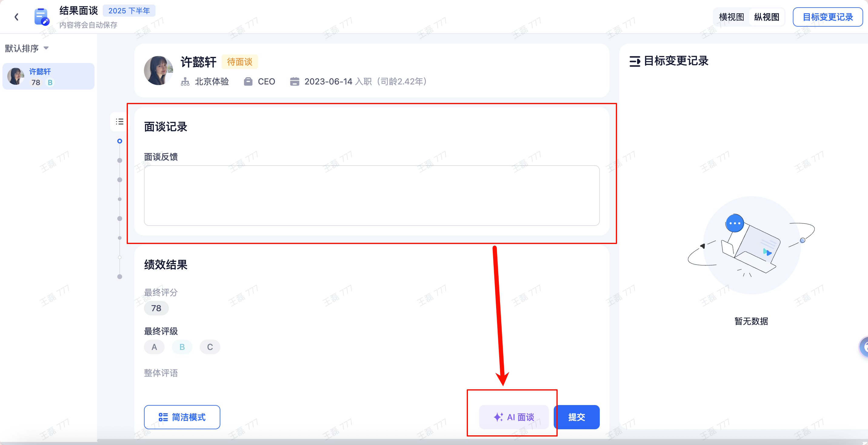This screenshot has height=445, width=868.
Task: Open 目标变更记录 button in header
Action: (828, 17)
